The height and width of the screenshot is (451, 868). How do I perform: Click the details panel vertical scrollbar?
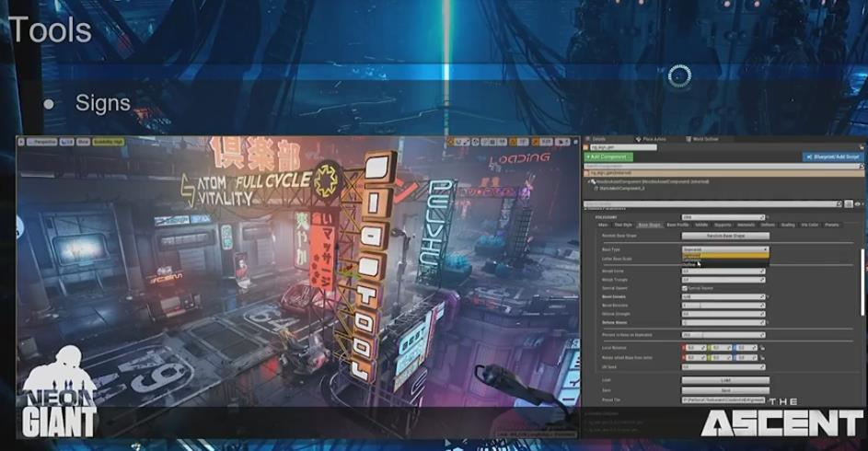862,283
